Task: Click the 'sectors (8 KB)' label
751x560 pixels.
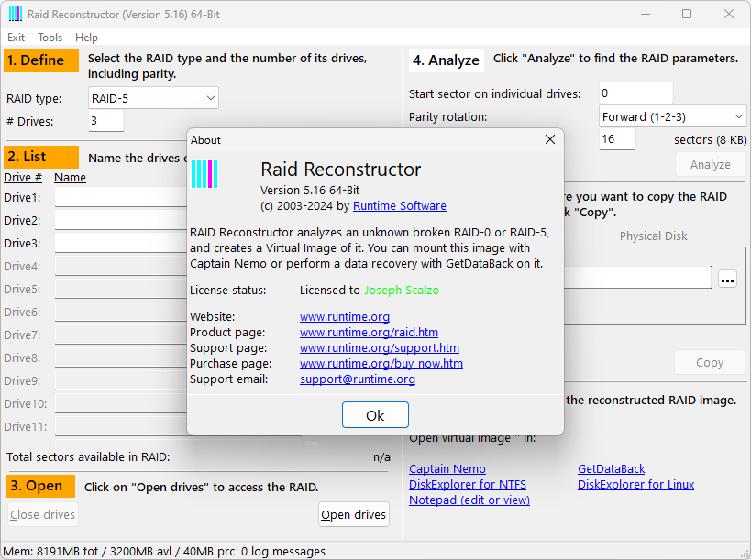Action: click(711, 139)
